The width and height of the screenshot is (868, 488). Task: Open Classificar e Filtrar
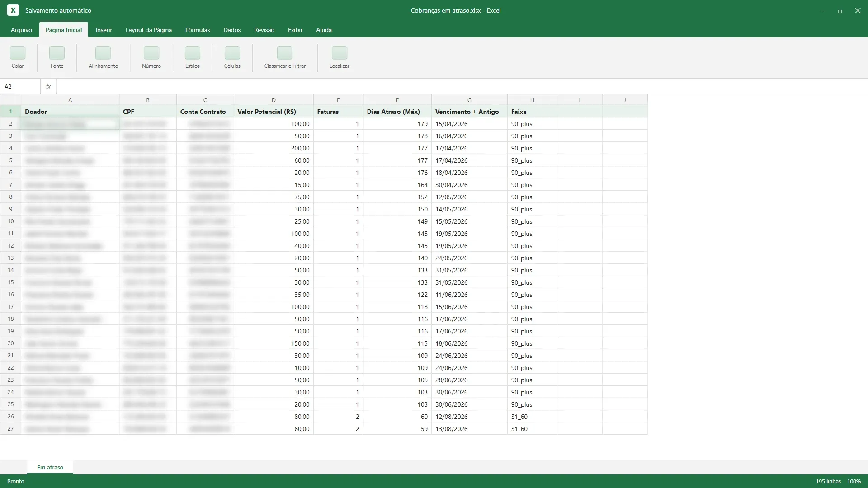pos(285,57)
